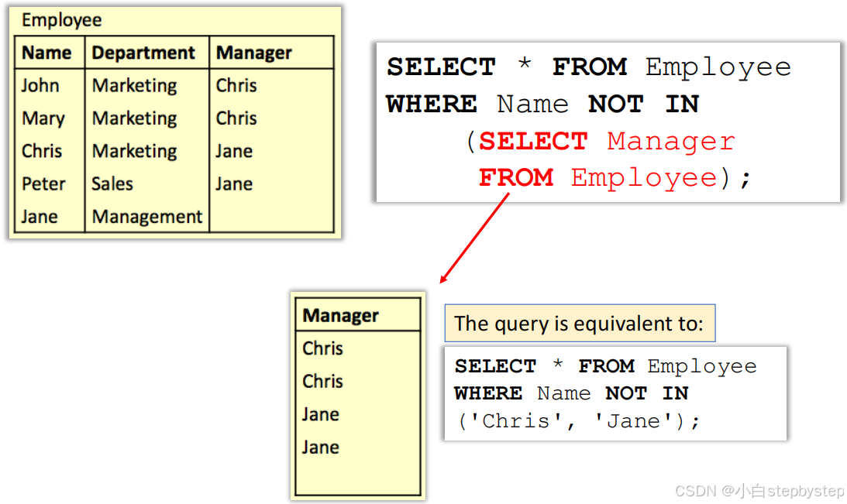
Task: Click "FROM" in the equivalent query box
Action: [606, 366]
